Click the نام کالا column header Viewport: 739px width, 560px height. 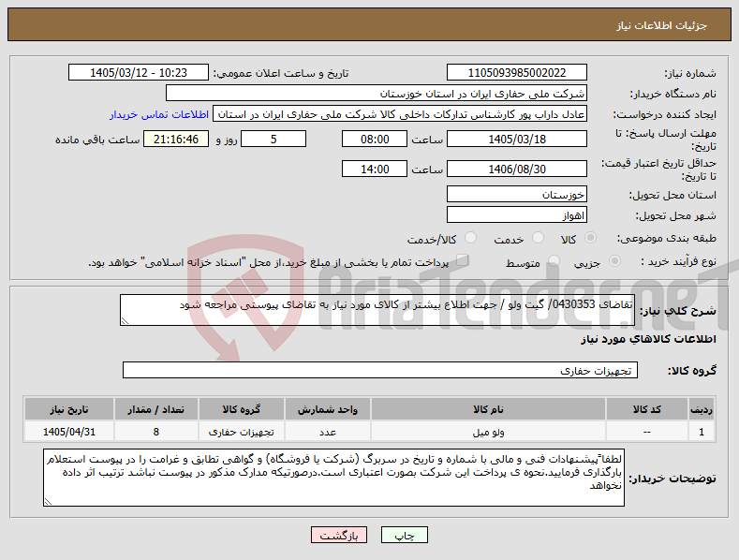point(488,409)
